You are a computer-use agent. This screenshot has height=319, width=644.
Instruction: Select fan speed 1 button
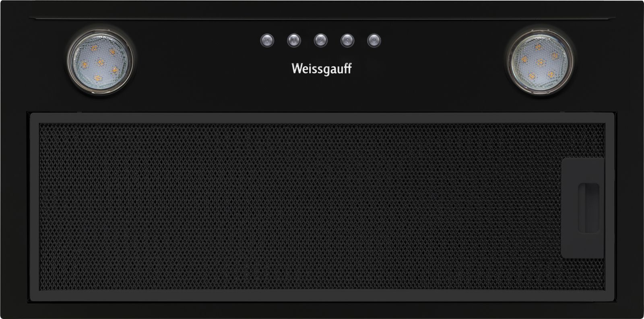coord(294,40)
